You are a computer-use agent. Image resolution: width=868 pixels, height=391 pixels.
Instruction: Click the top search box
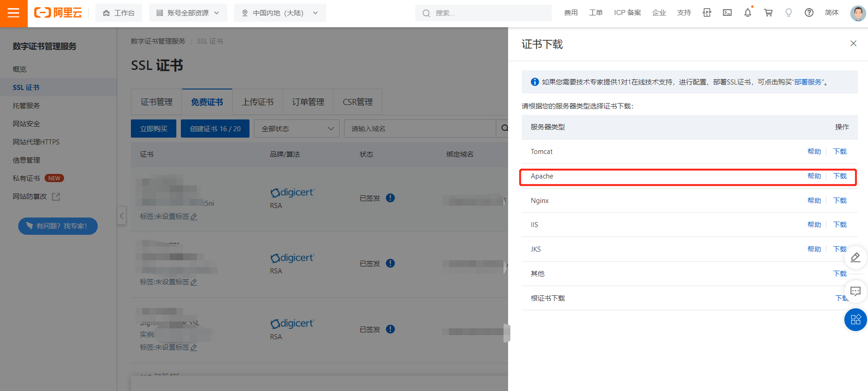[484, 13]
